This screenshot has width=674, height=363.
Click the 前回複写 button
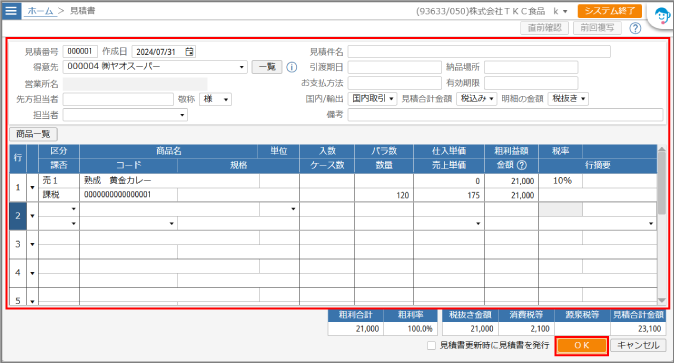[597, 28]
